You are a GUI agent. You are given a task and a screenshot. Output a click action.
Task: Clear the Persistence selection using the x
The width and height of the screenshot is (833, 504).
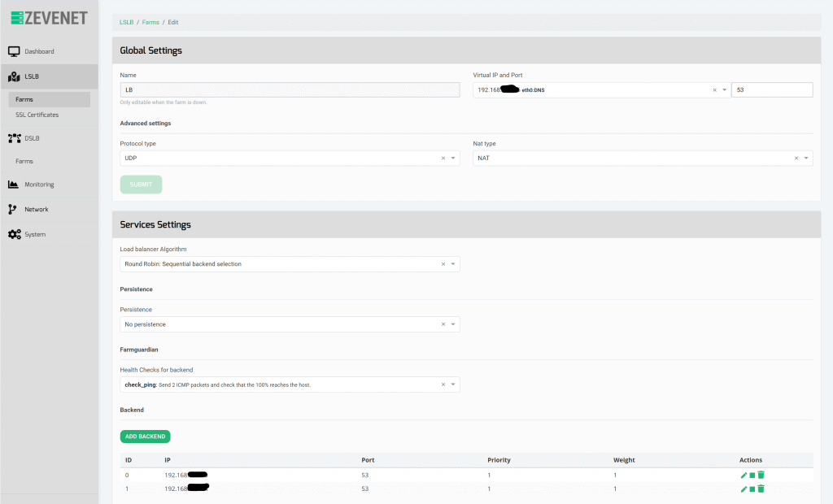(443, 324)
